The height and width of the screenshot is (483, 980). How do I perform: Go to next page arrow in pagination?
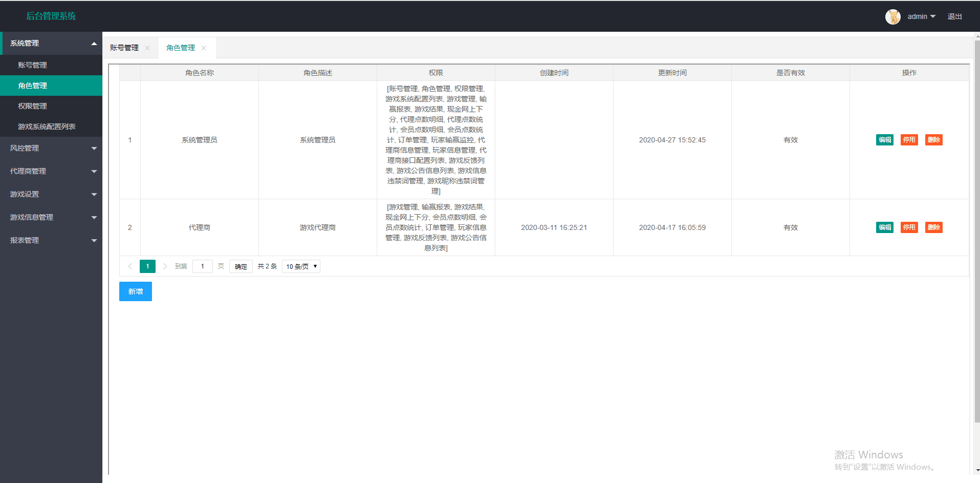coord(165,266)
